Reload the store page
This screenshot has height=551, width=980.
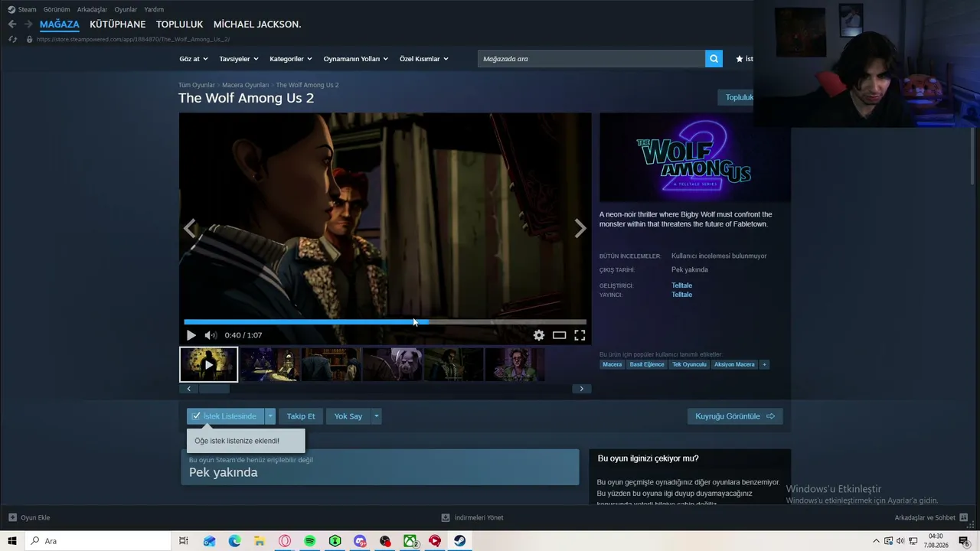pyautogui.click(x=12, y=39)
